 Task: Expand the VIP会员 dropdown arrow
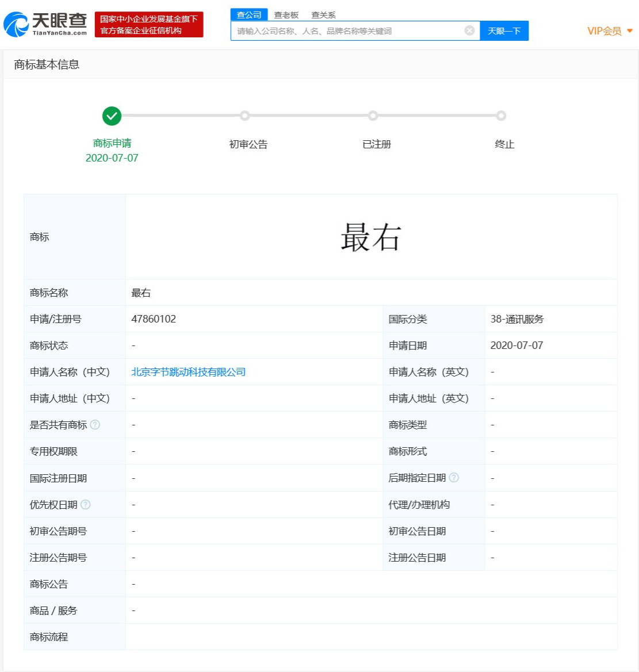630,31
